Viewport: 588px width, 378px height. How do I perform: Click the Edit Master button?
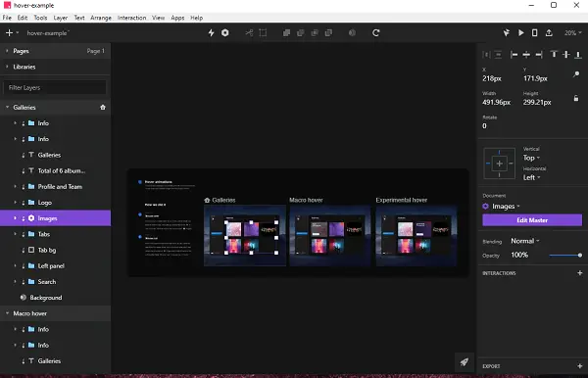click(532, 220)
